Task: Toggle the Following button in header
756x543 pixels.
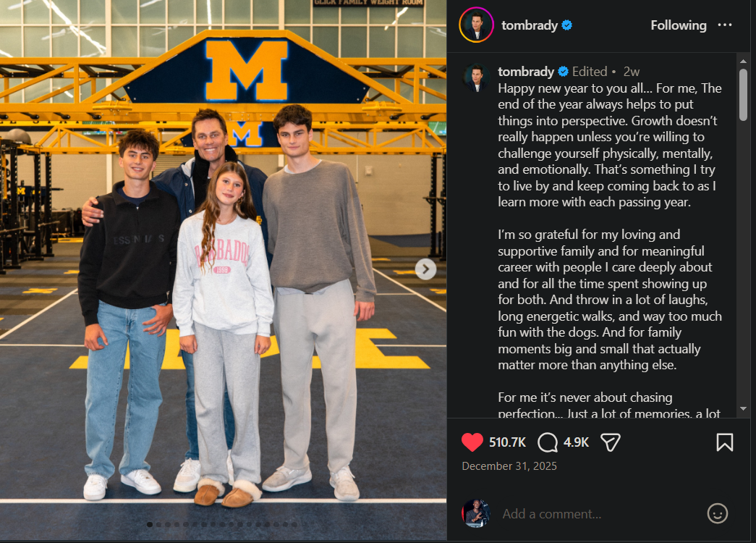Action: 678,25
